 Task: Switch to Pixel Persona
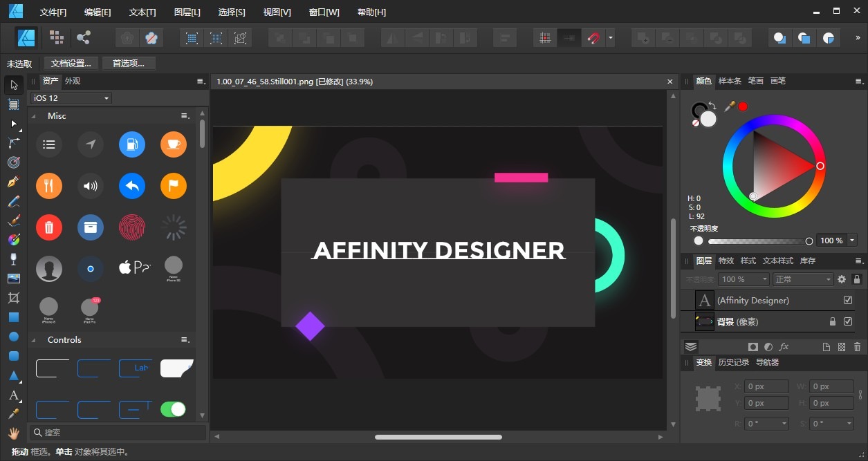point(57,37)
